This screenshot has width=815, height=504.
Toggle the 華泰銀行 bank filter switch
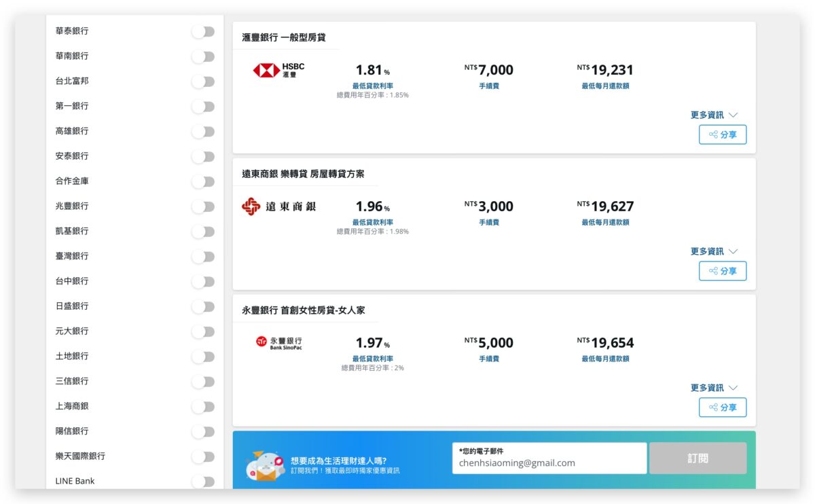pyautogui.click(x=203, y=31)
